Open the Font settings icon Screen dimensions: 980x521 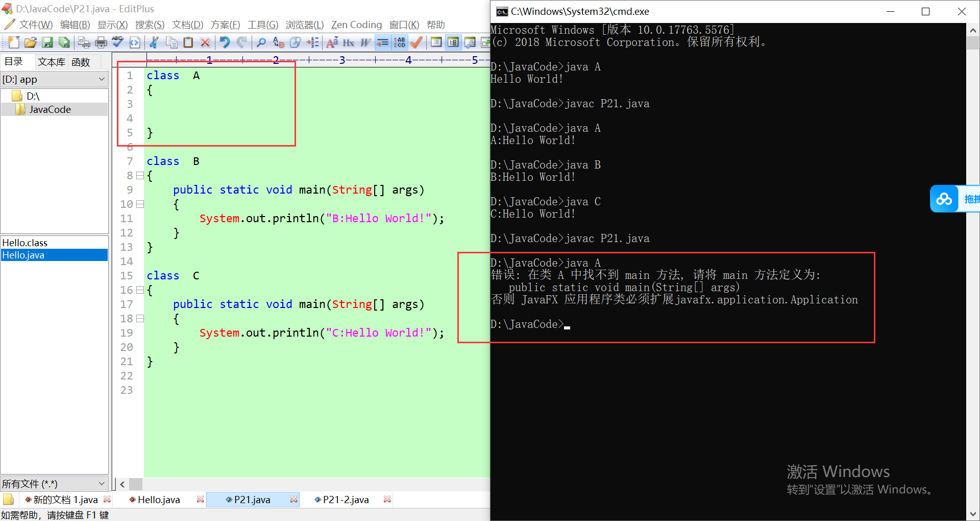[x=332, y=42]
